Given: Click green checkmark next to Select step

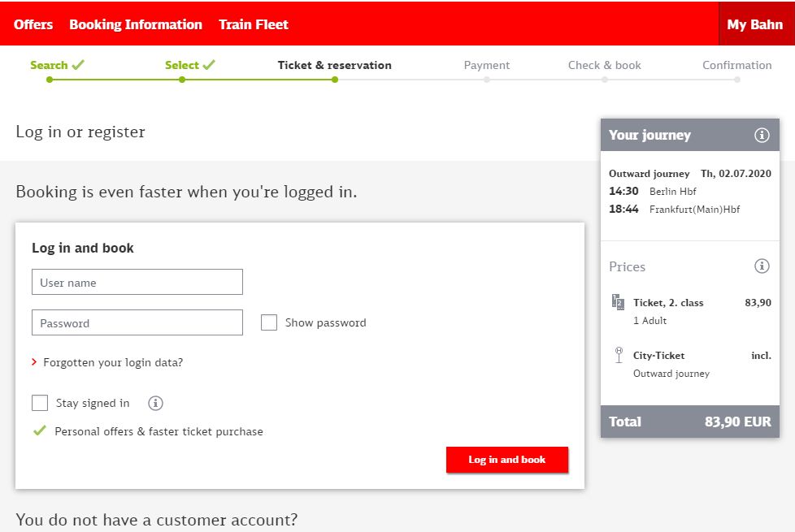Looking at the screenshot, I should (x=209, y=65).
